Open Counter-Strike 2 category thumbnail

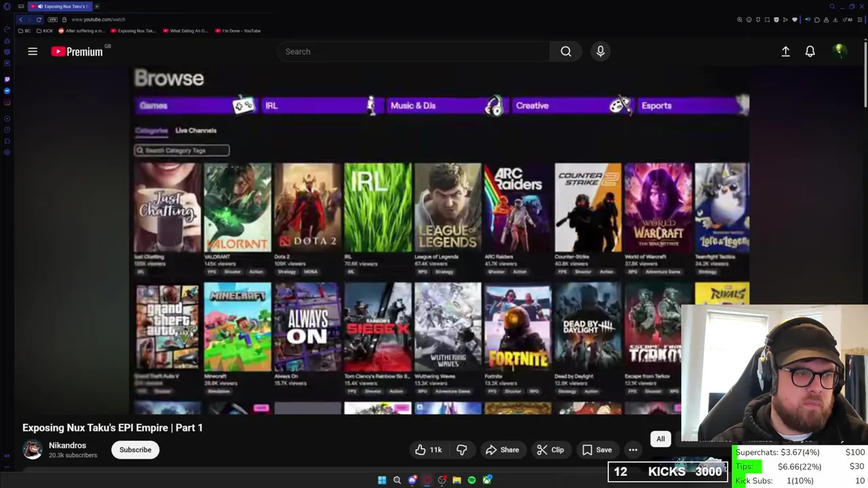(587, 207)
